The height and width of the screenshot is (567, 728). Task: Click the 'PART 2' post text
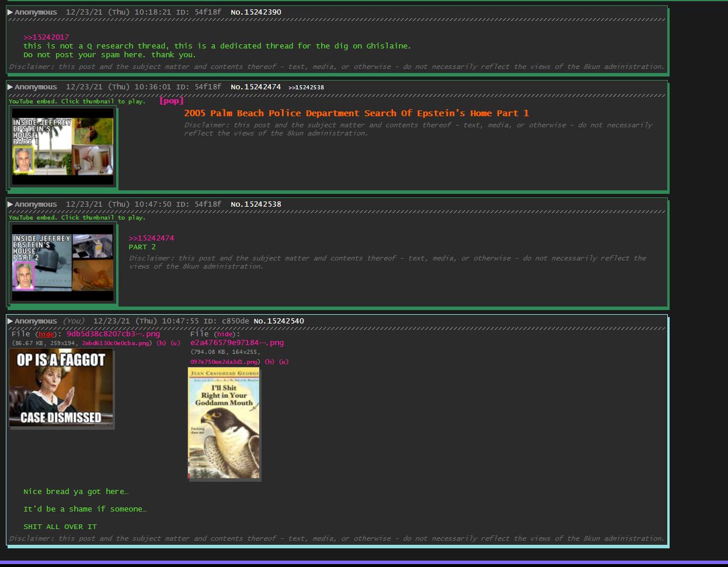point(142,247)
